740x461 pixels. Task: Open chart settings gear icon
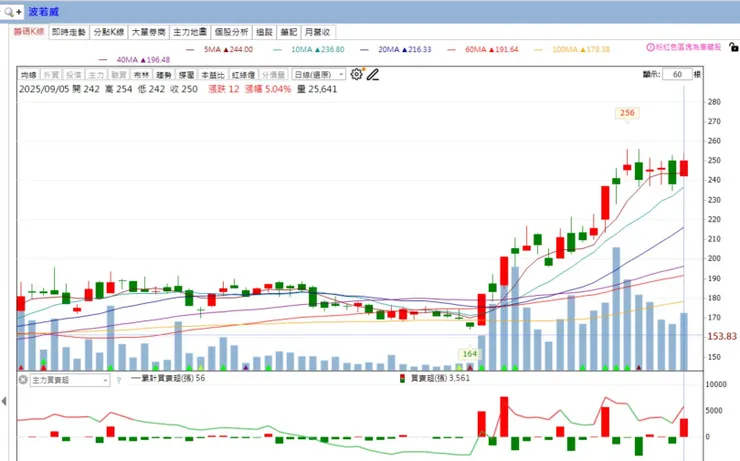click(356, 74)
